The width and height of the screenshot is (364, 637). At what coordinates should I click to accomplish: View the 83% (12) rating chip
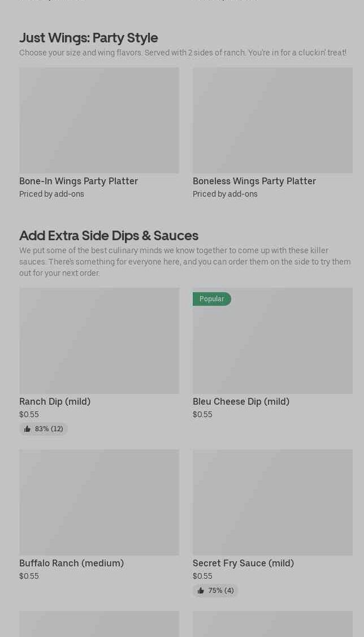pos(44,429)
